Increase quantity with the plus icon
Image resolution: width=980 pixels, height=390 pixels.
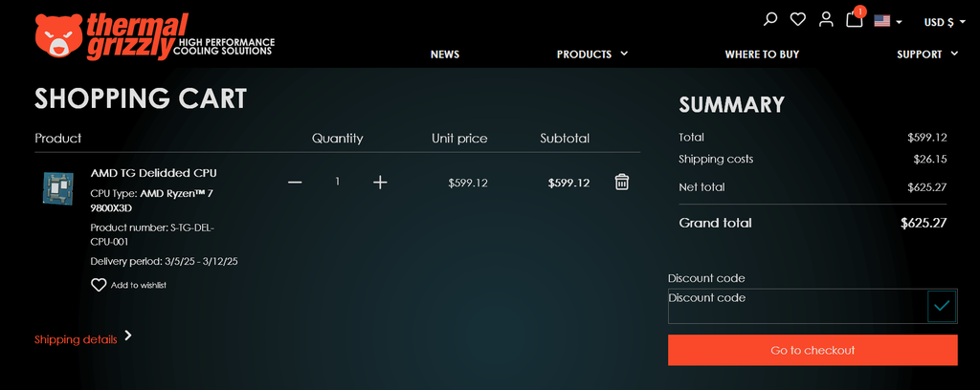click(x=380, y=183)
